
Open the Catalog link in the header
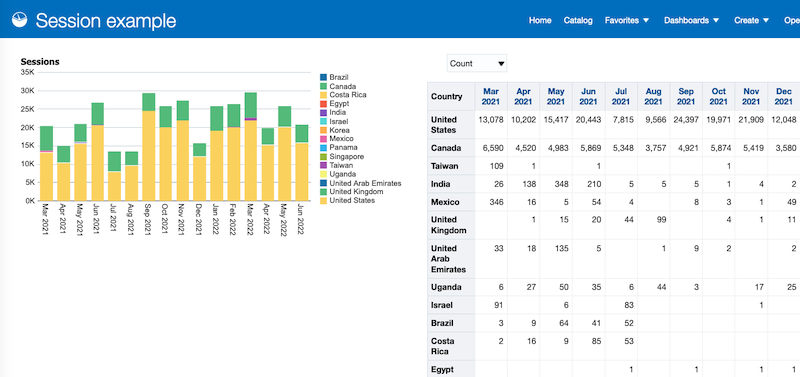coord(578,20)
